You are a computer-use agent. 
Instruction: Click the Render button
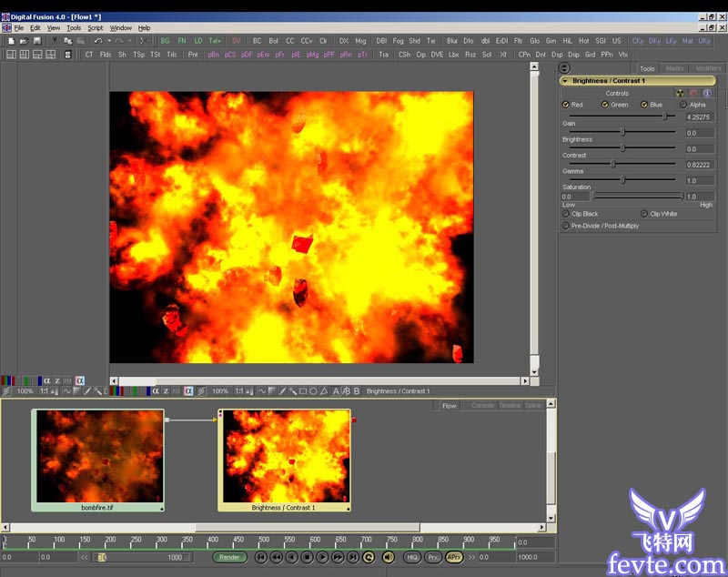click(229, 557)
